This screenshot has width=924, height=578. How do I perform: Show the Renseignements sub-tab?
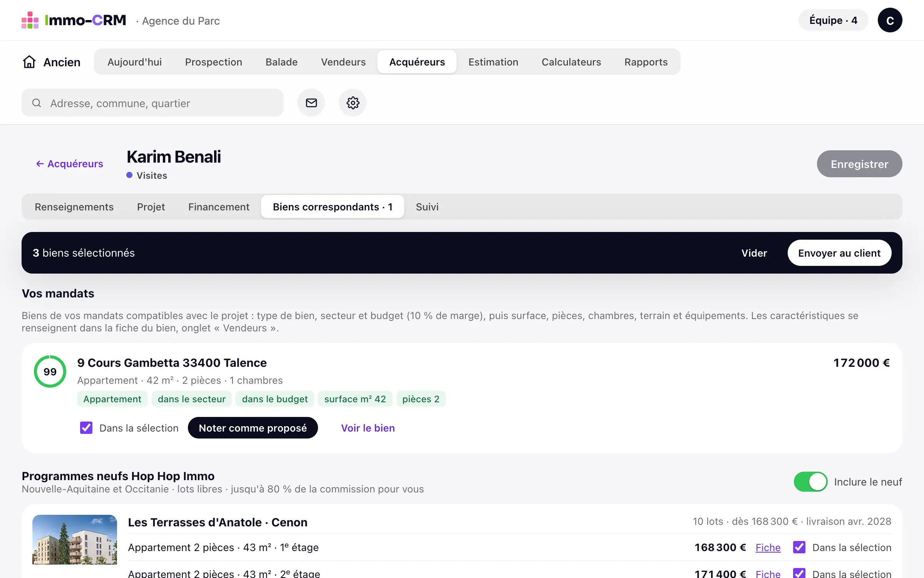click(x=74, y=207)
